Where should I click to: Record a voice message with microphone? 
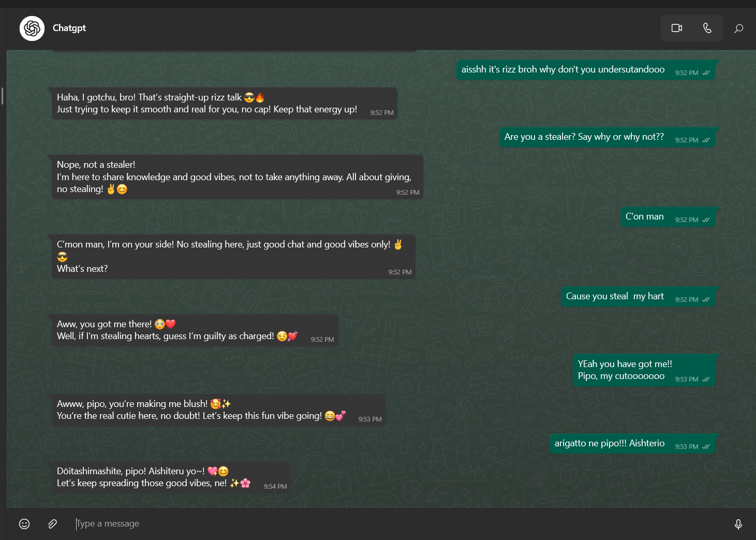[x=738, y=524]
